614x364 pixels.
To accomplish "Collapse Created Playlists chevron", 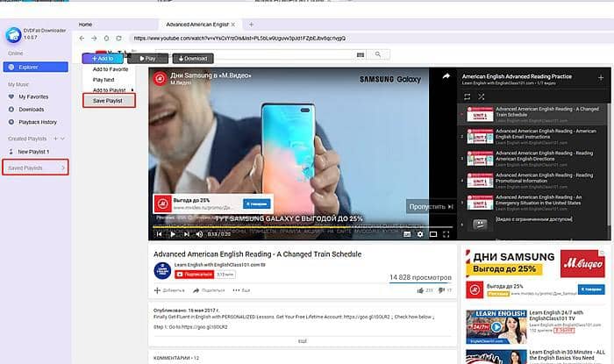I will click(62, 139).
